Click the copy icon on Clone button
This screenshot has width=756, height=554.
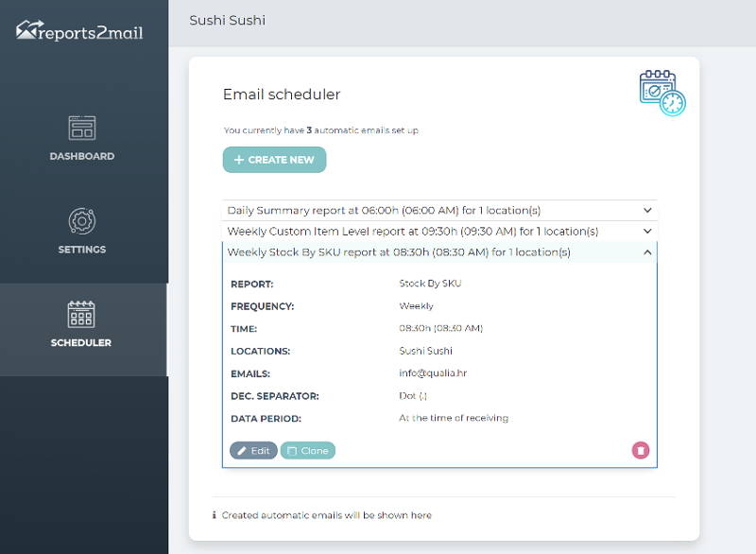(292, 451)
